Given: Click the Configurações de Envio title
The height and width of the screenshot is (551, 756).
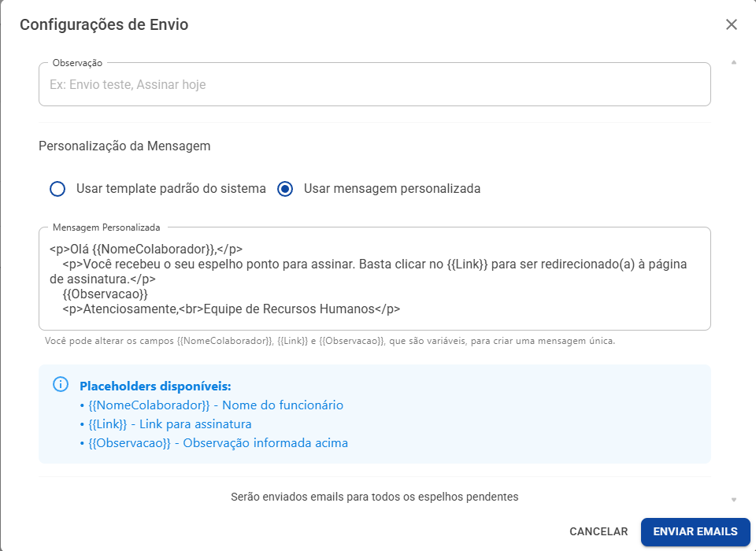Looking at the screenshot, I should point(104,24).
